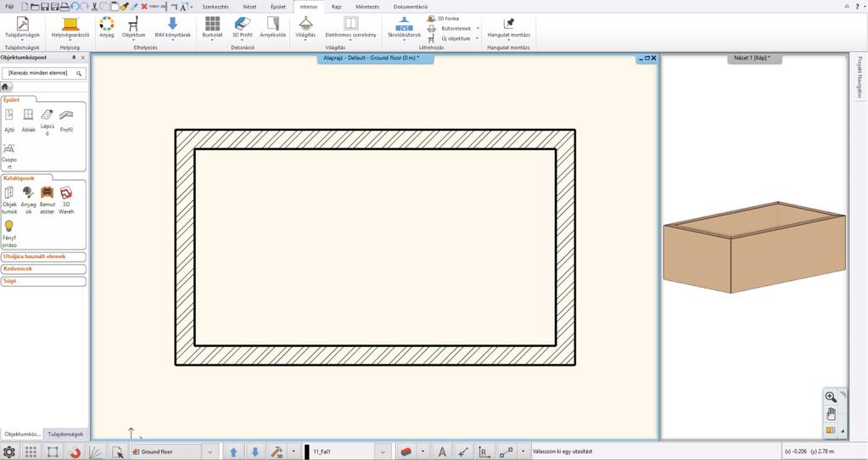Viewport: 868px width, 460px height.
Task: Pick the Lépcső stair element
Action: point(47,122)
